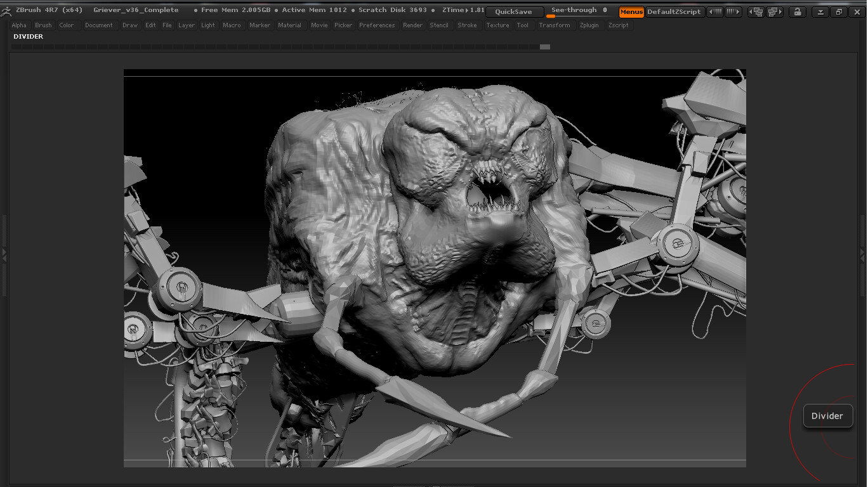
Task: Open the Zplugin menu
Action: [x=589, y=25]
